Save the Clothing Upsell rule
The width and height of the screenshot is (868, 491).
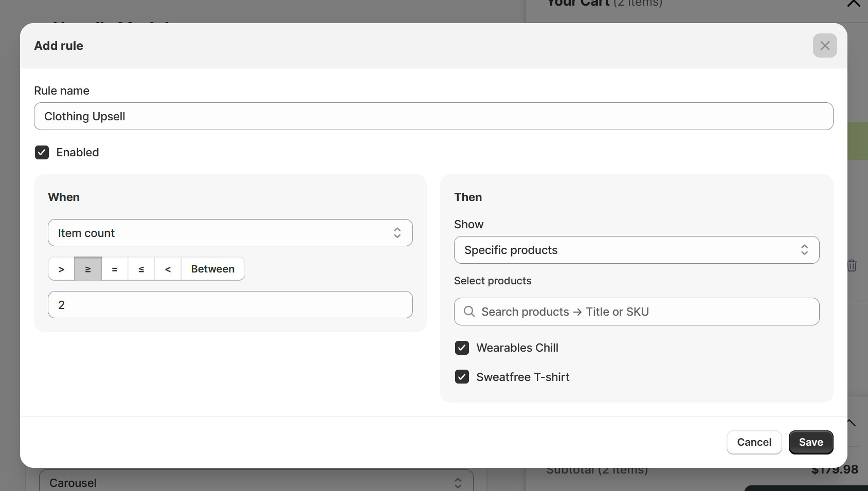coord(811,442)
